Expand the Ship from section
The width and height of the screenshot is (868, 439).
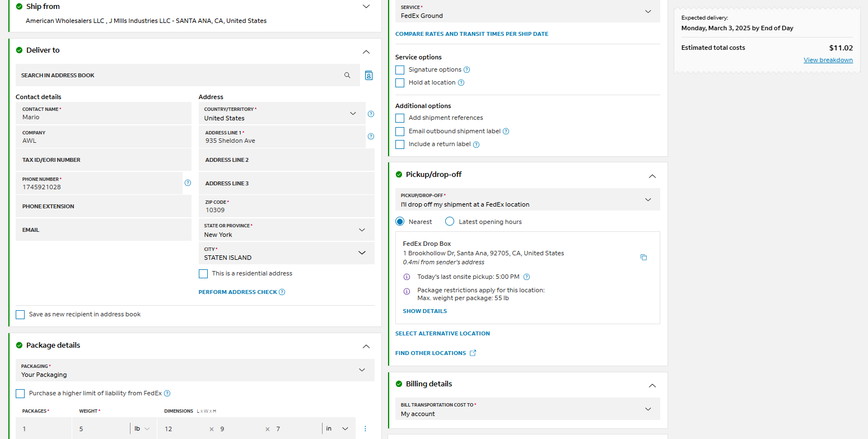[x=366, y=7]
